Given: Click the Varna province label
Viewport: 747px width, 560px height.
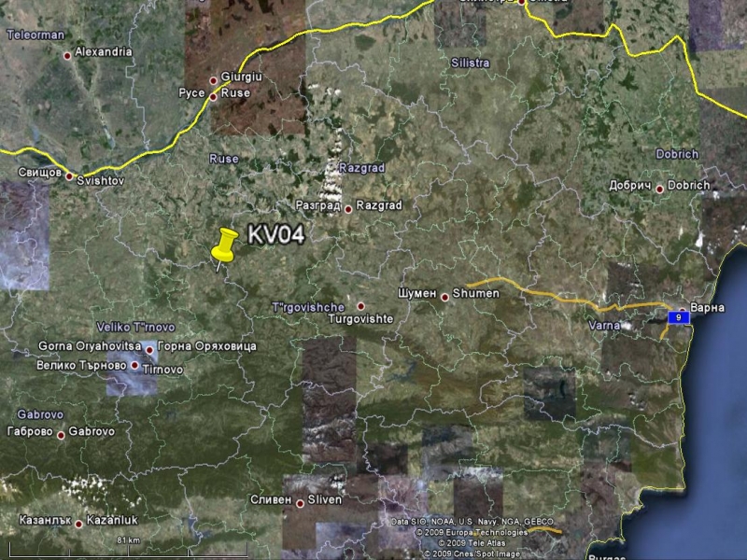Looking at the screenshot, I should click(x=604, y=326).
